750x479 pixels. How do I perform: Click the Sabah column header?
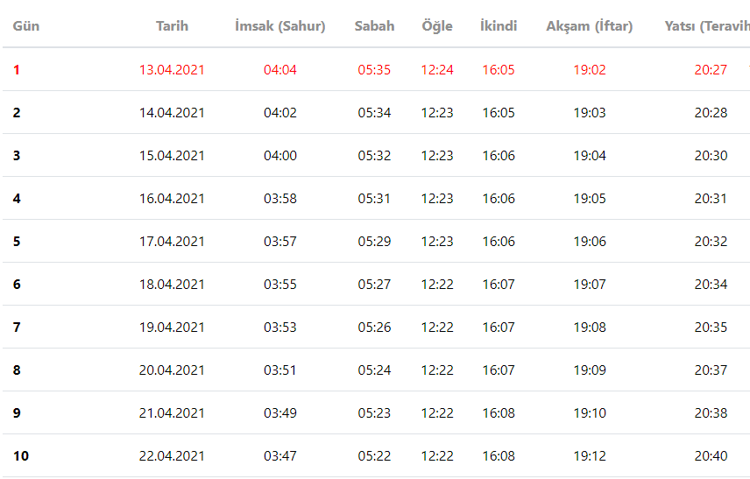click(374, 26)
